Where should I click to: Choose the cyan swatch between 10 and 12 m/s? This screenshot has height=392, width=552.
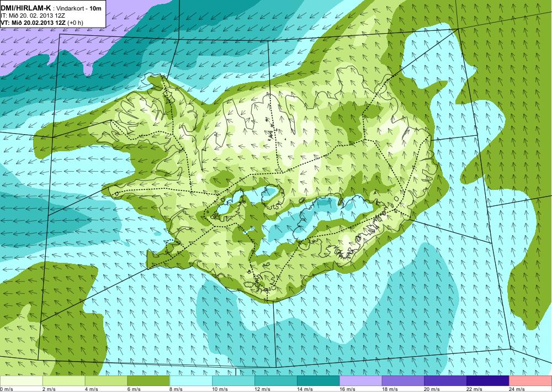coord(233,381)
